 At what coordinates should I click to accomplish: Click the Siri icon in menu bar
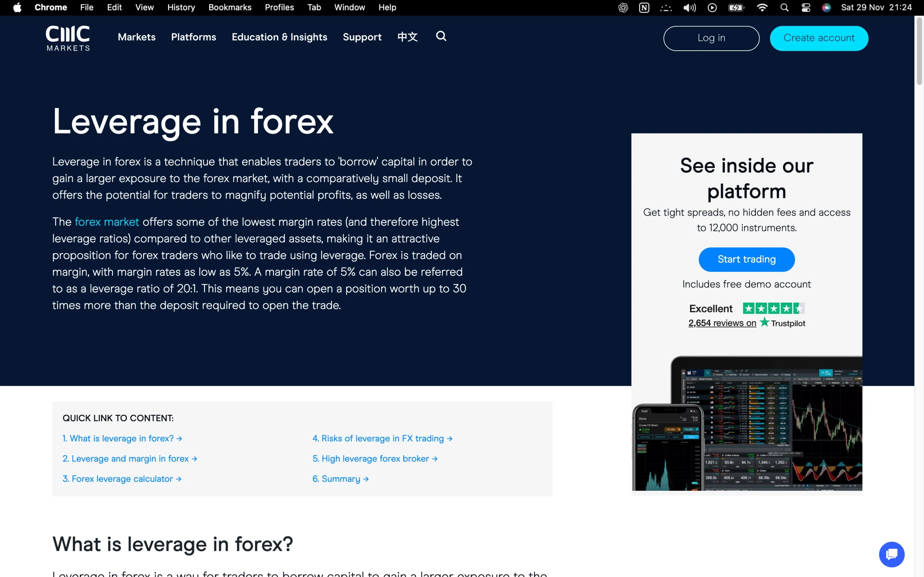tap(826, 8)
